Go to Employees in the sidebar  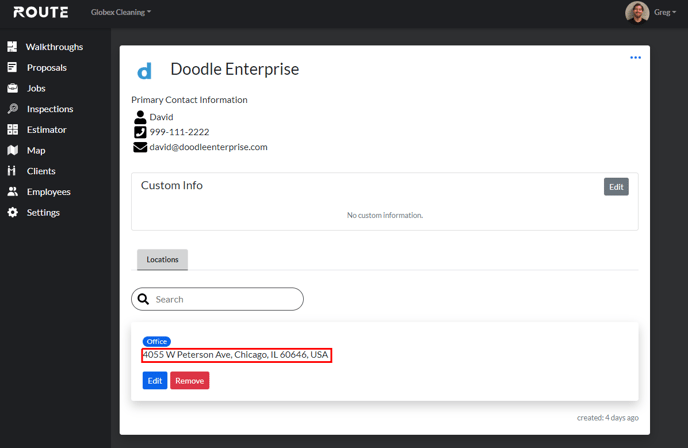(48, 192)
